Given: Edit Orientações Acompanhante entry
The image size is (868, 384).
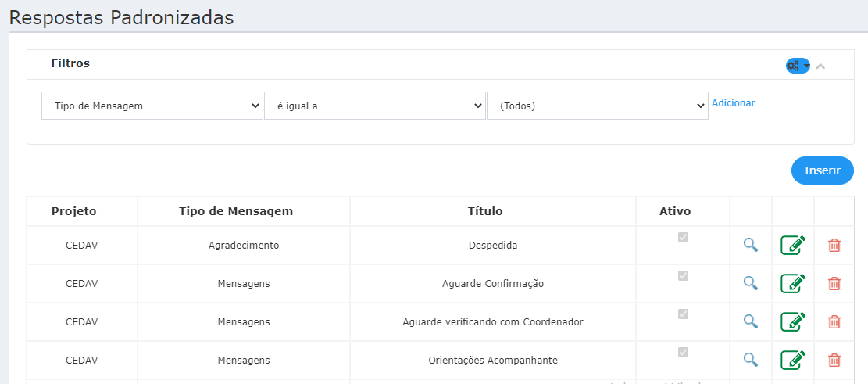Looking at the screenshot, I should click(793, 360).
